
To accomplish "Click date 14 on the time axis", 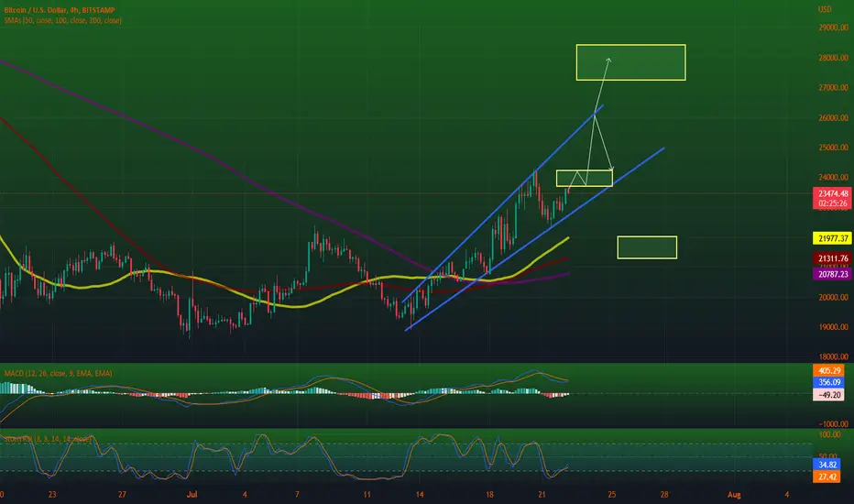I will point(420,495).
